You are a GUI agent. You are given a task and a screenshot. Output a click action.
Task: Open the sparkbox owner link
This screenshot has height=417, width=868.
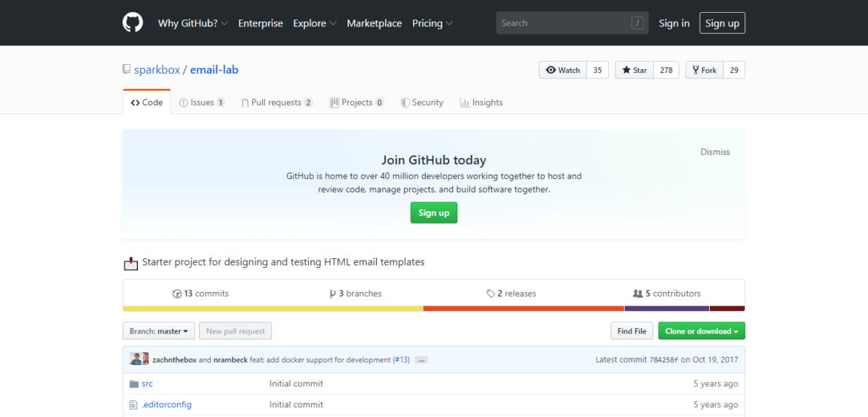[157, 70]
